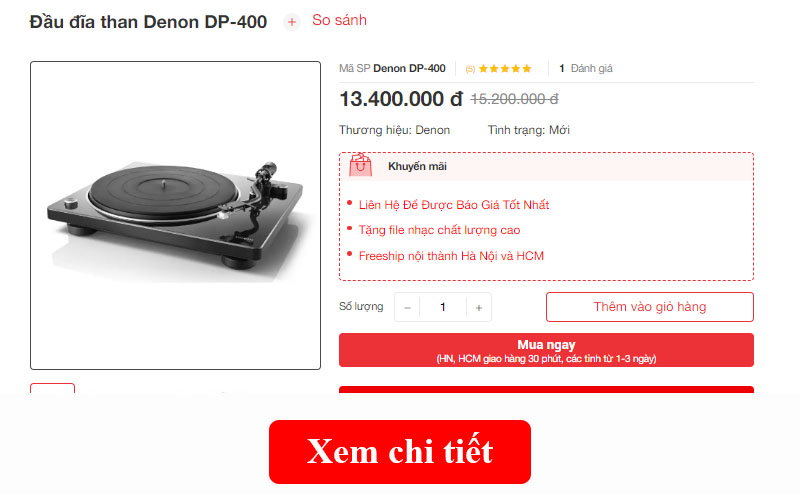Click Freeship nội thành Hà Nội promotion

point(451,256)
